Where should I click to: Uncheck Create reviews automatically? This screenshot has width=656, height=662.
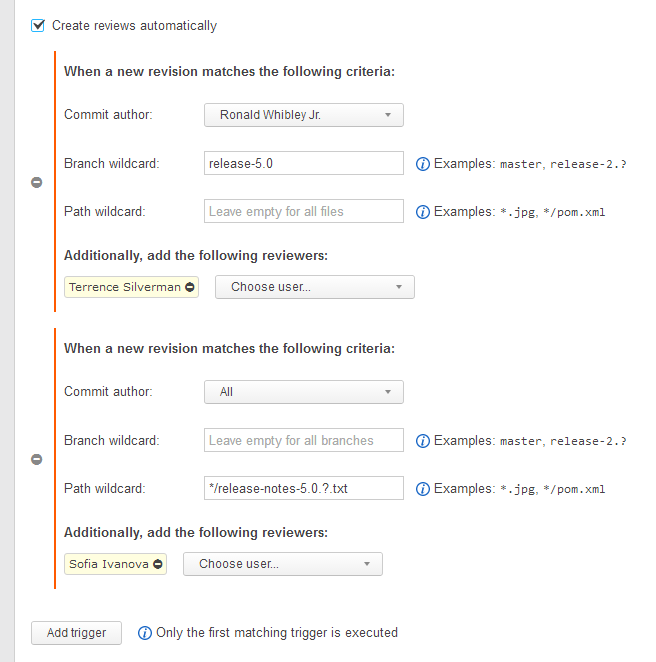38,25
